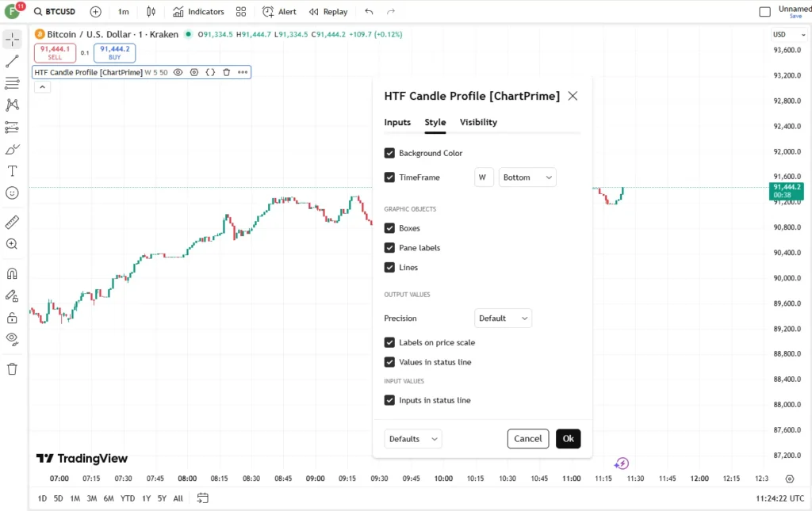Uncheck the Background Color checkbox
This screenshot has width=812, height=511.
[x=389, y=153]
